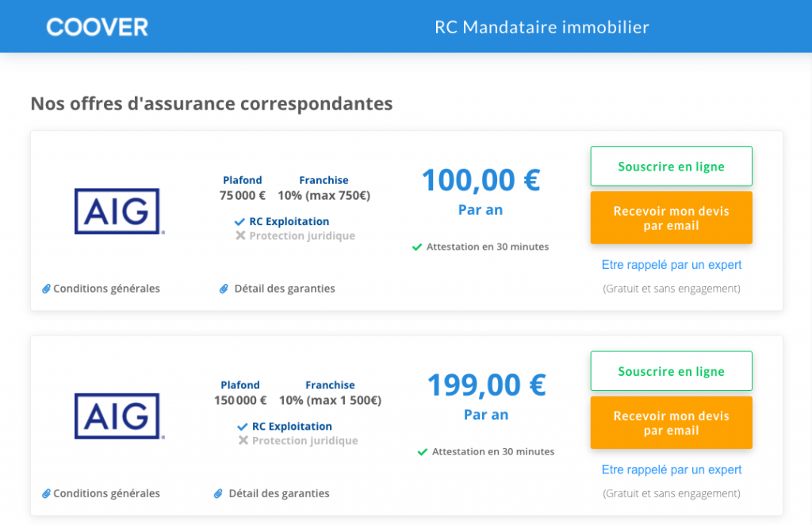Open Détail des garanties for the 150 000 € plafond offer

coord(278,493)
